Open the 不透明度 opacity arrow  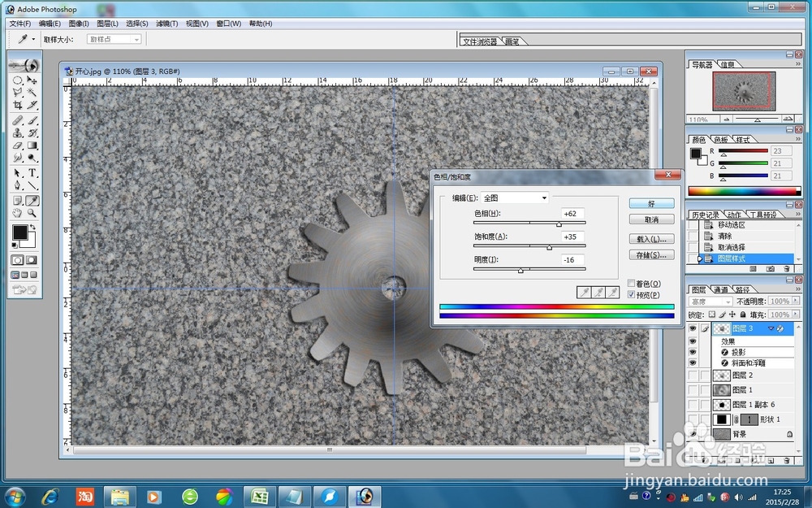(x=796, y=302)
